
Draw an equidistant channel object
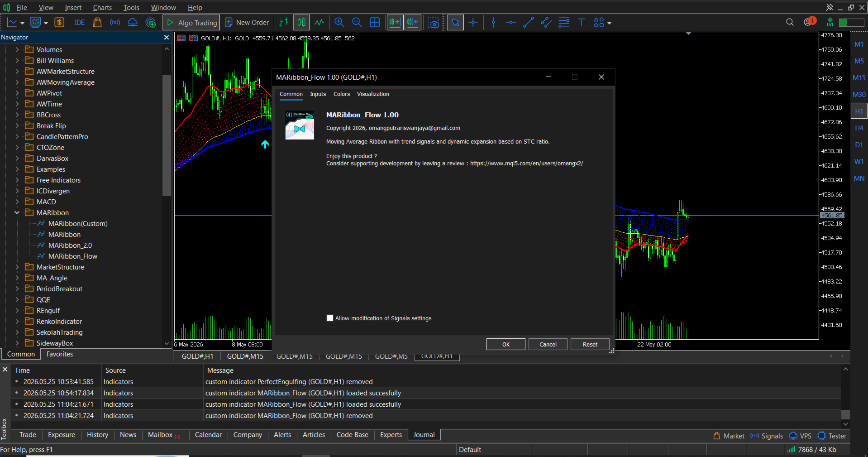546,23
